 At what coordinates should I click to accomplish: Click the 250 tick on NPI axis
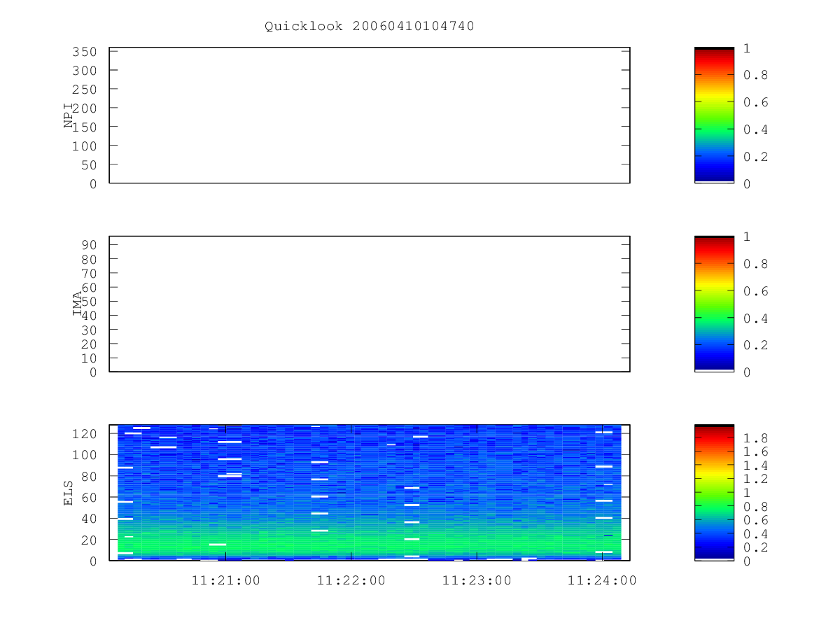click(x=84, y=90)
